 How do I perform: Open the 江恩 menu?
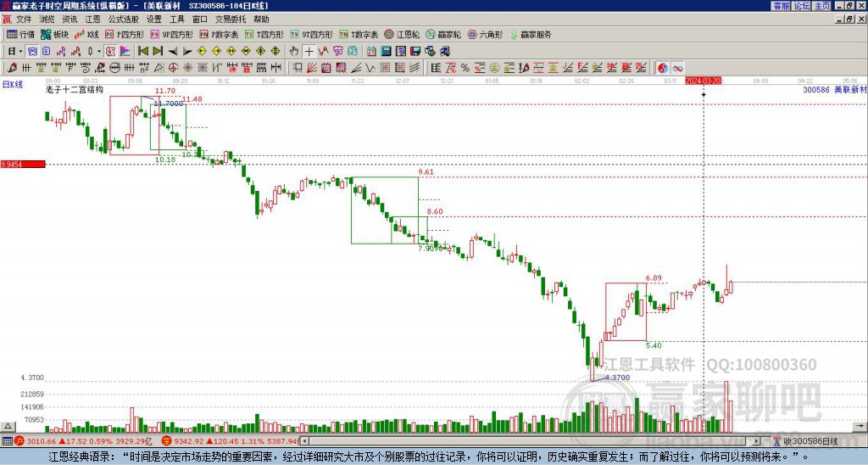coord(92,20)
